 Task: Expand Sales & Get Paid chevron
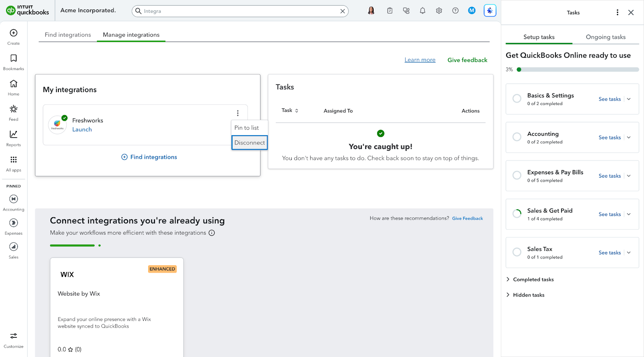pyautogui.click(x=629, y=214)
